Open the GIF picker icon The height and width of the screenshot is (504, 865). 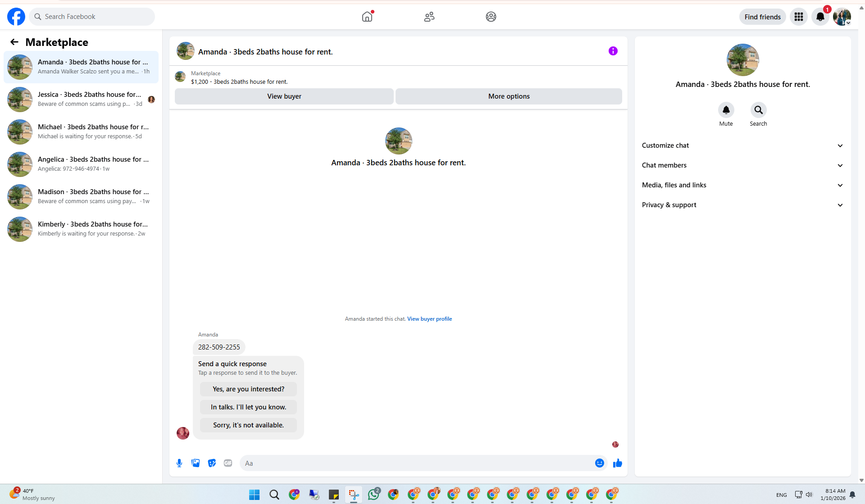[228, 463]
